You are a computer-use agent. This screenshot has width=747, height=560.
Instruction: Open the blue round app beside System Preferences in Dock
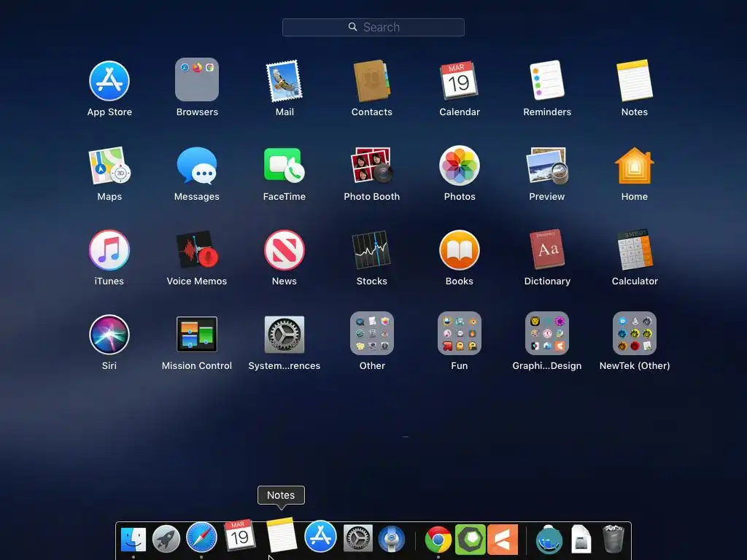point(392,539)
